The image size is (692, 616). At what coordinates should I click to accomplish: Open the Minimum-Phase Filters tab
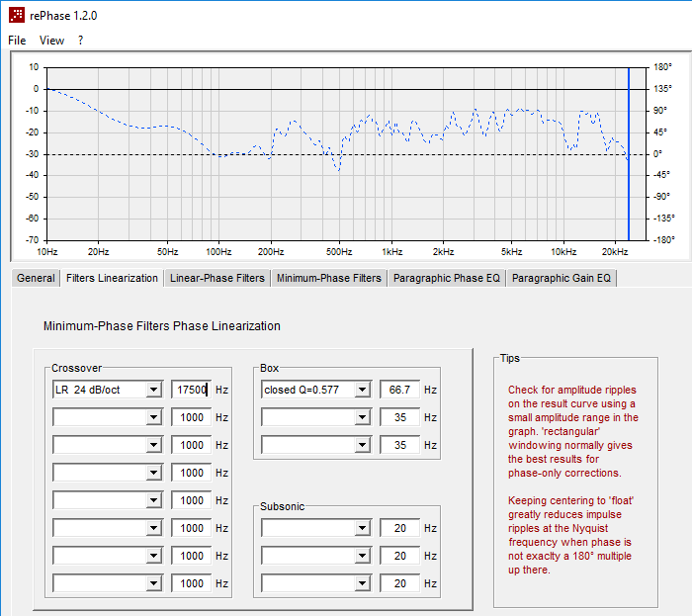click(x=329, y=278)
